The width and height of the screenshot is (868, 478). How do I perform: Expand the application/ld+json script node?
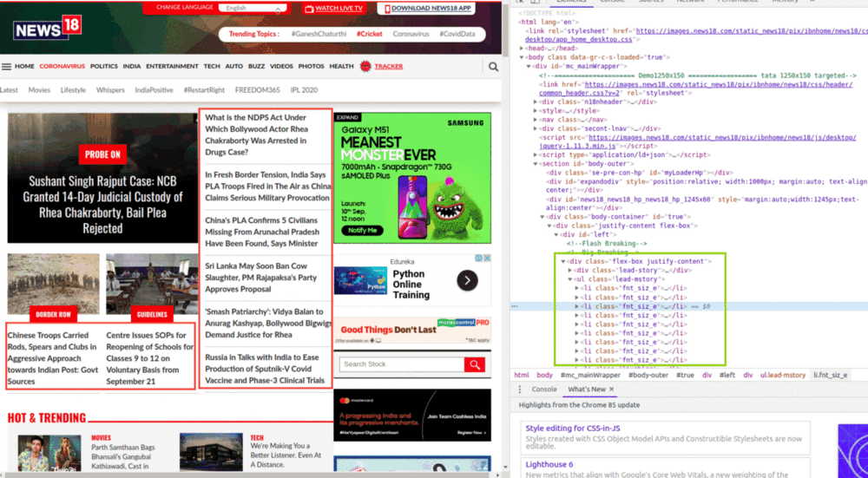[x=536, y=155]
